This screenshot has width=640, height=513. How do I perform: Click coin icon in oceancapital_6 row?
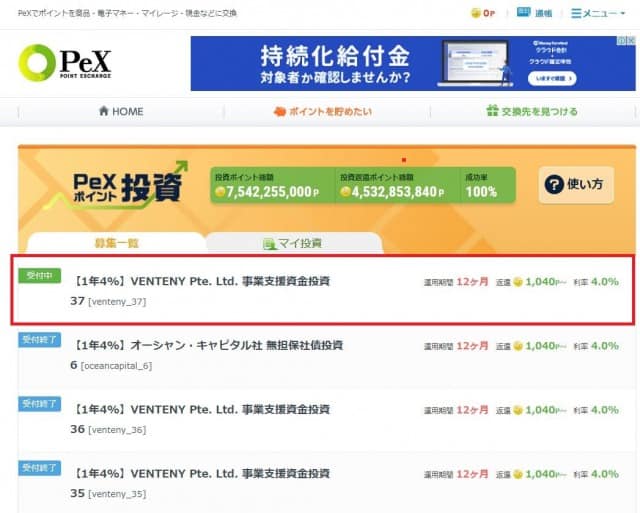pyautogui.click(x=518, y=346)
